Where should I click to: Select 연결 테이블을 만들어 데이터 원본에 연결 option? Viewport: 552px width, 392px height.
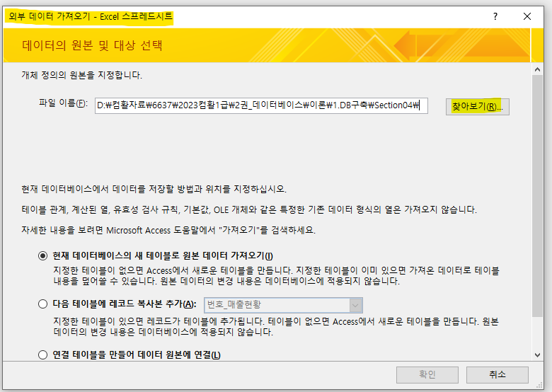[42, 354]
